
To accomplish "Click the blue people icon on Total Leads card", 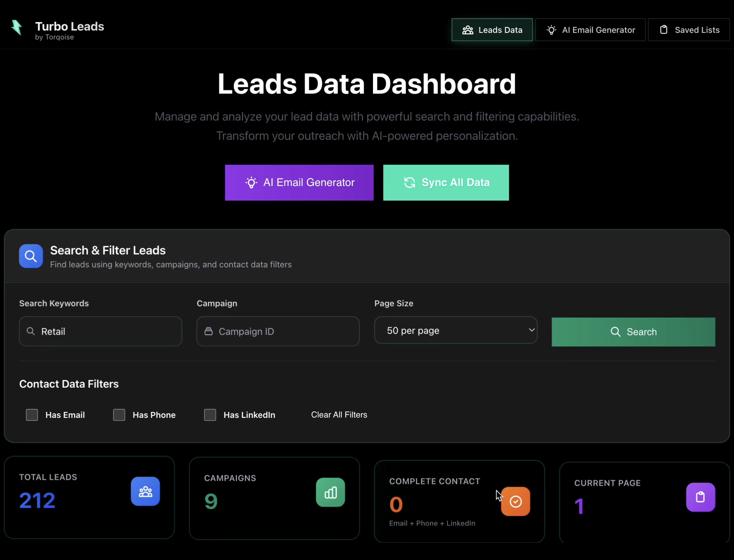I will point(146,491).
